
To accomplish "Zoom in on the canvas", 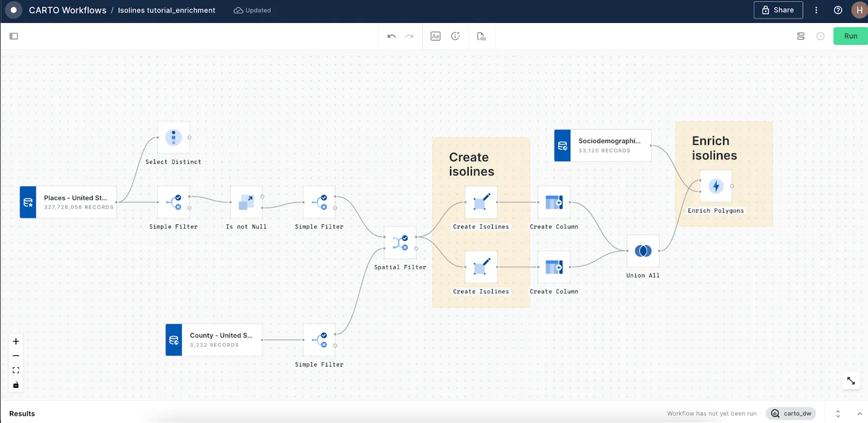I will point(16,342).
